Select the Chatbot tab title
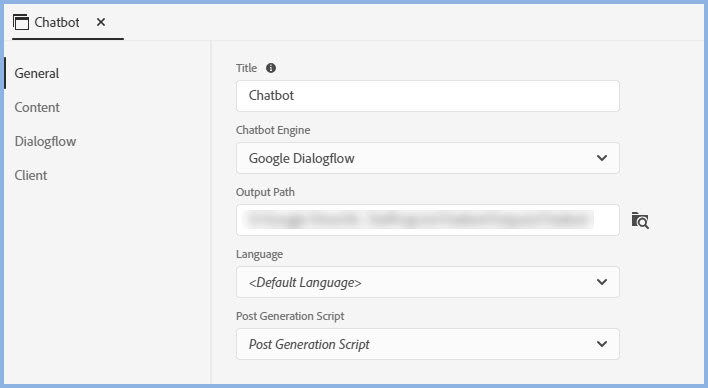The height and width of the screenshot is (388, 708). point(57,22)
